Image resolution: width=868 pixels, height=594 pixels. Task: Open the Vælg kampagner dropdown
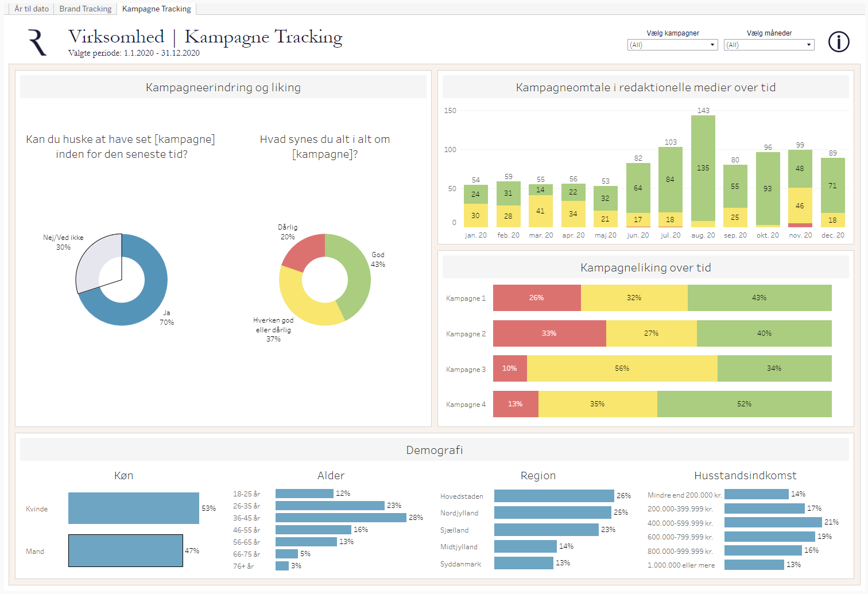click(x=672, y=44)
